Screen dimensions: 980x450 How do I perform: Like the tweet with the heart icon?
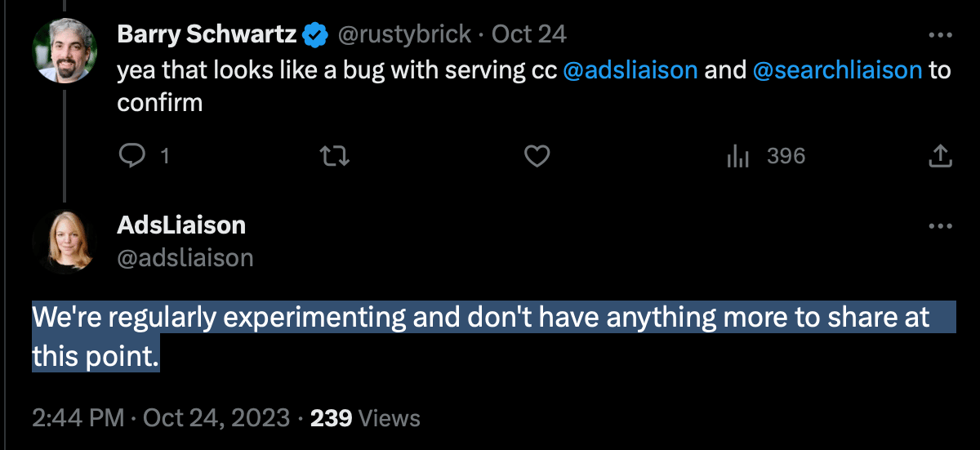tap(537, 155)
